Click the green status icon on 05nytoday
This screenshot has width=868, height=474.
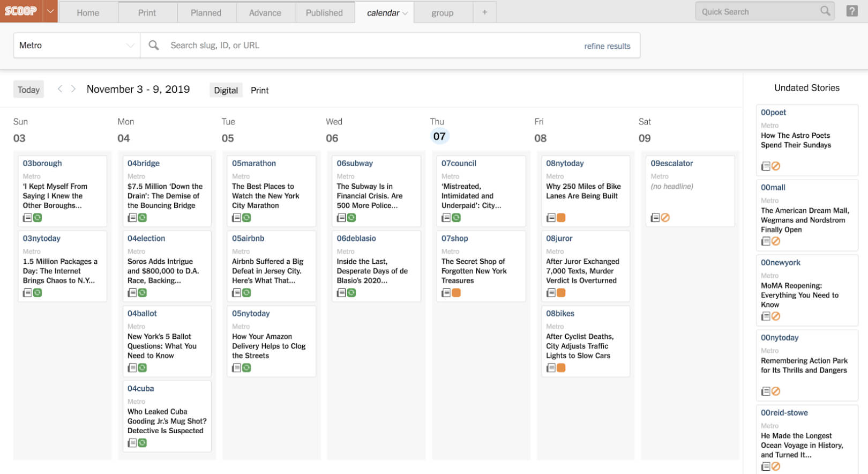pyautogui.click(x=246, y=368)
